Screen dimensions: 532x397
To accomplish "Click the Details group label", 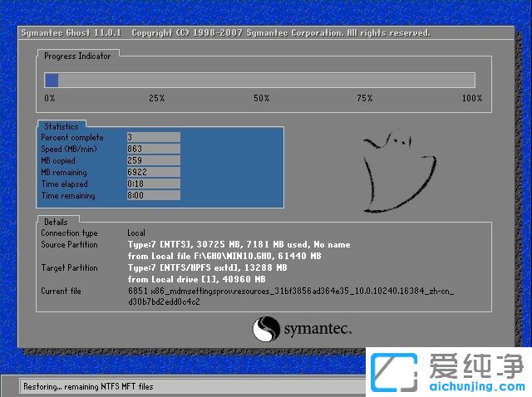I will click(x=56, y=223).
